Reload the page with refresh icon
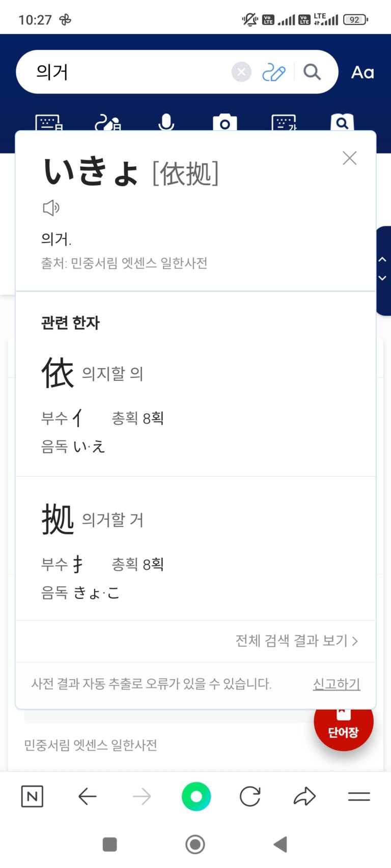 pyautogui.click(x=250, y=796)
